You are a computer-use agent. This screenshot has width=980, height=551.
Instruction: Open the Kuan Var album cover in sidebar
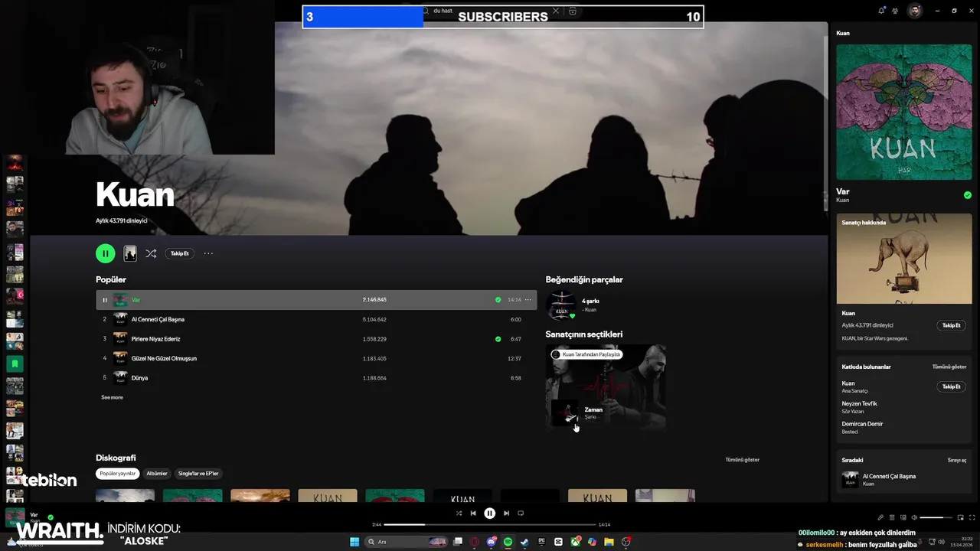point(903,112)
